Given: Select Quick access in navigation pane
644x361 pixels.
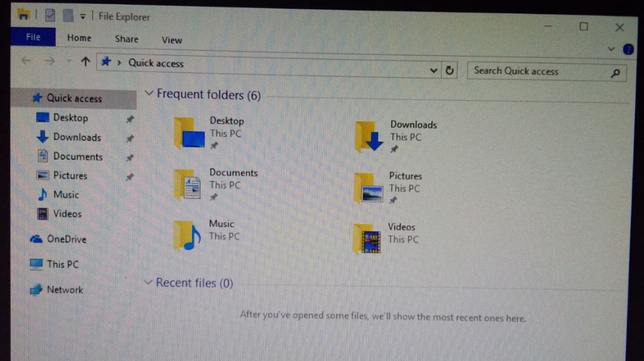Looking at the screenshot, I should 74,99.
